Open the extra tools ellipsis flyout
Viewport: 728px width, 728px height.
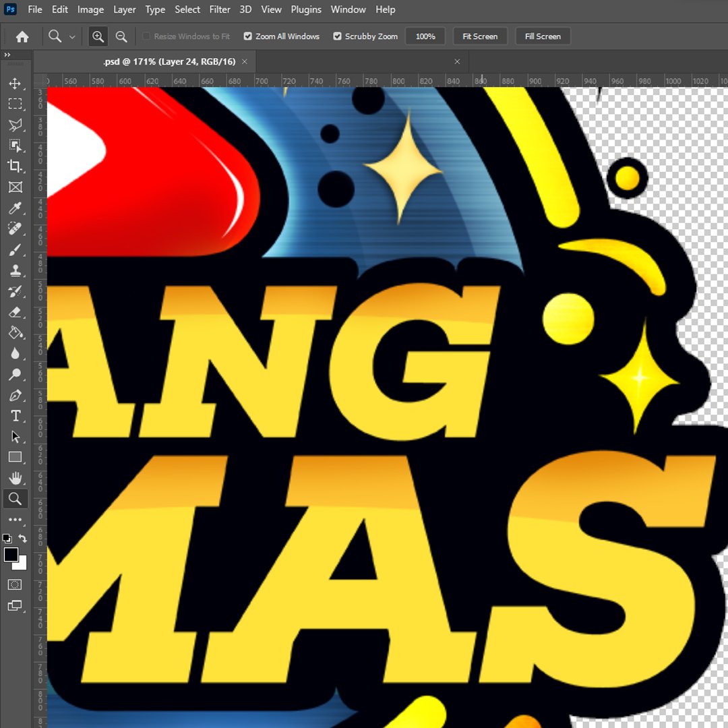(15, 520)
